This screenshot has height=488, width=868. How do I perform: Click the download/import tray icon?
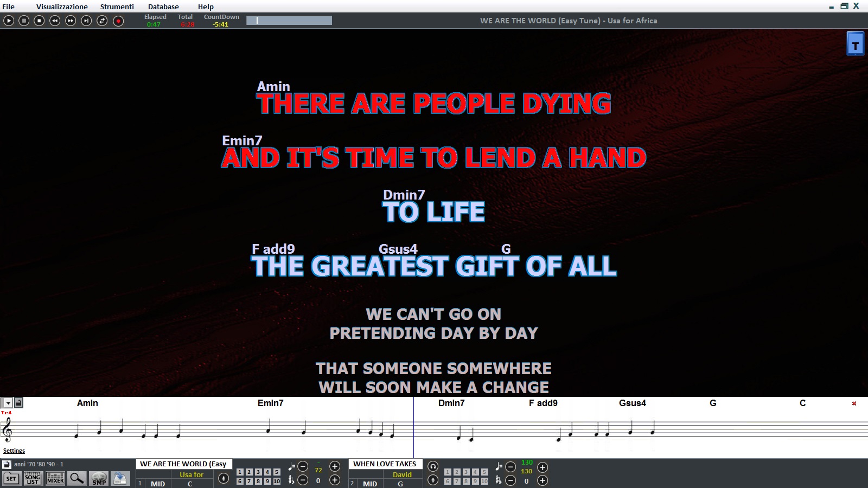click(120, 478)
